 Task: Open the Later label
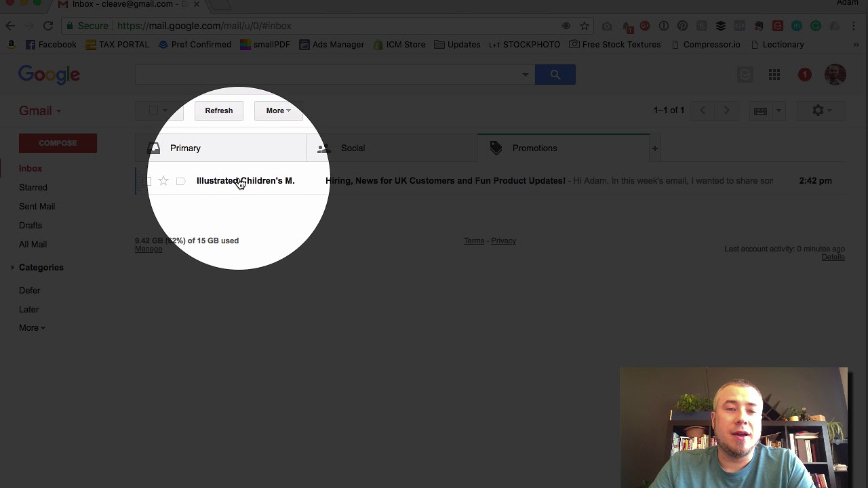point(29,310)
